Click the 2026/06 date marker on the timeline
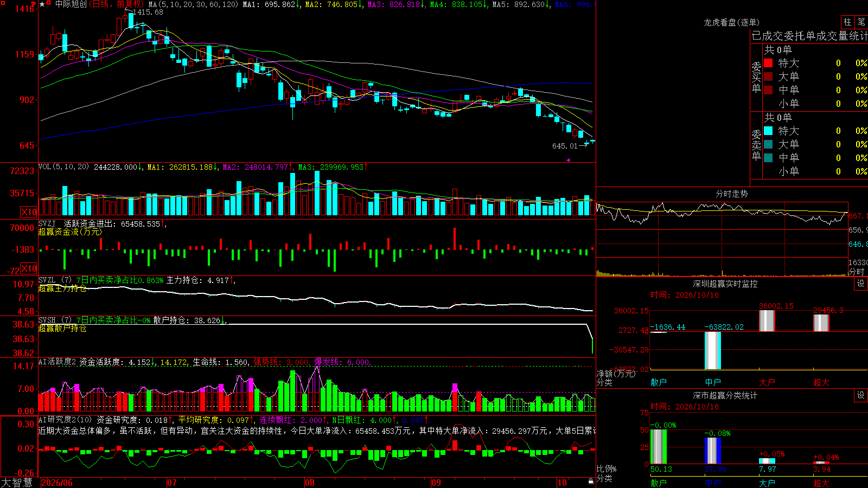Screen dimensions: 868x488 coord(57,483)
